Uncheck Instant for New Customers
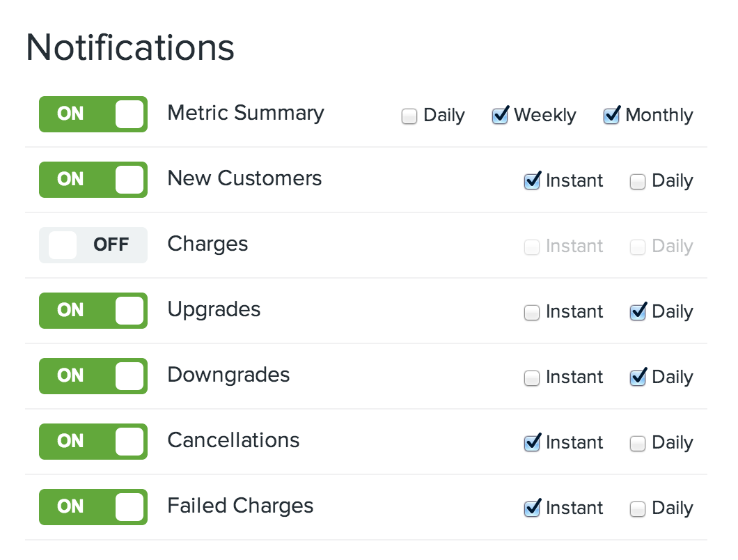Viewport: 738px width, 560px height. point(532,182)
